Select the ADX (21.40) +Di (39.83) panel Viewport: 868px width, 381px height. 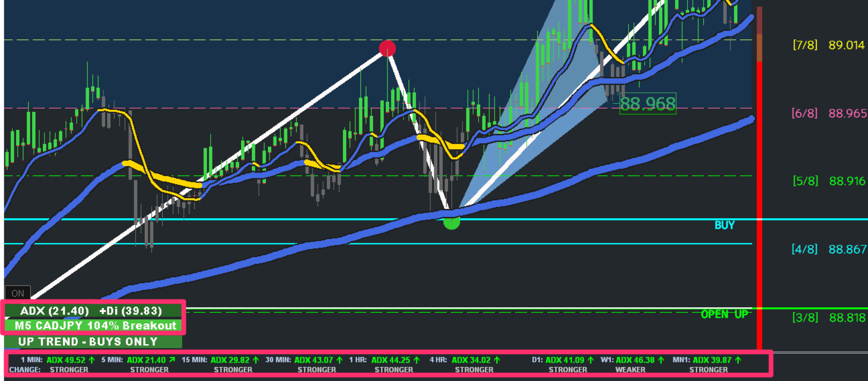(x=92, y=311)
